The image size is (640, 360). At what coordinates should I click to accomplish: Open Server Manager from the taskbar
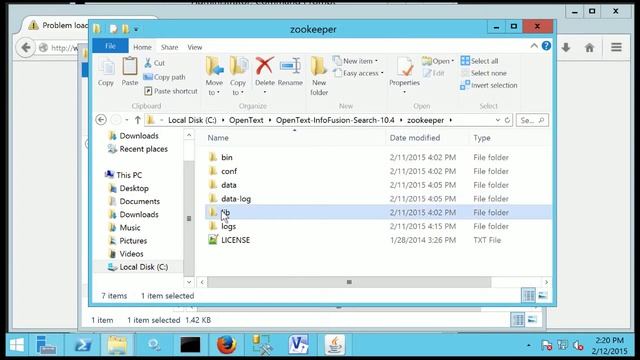(x=46, y=345)
